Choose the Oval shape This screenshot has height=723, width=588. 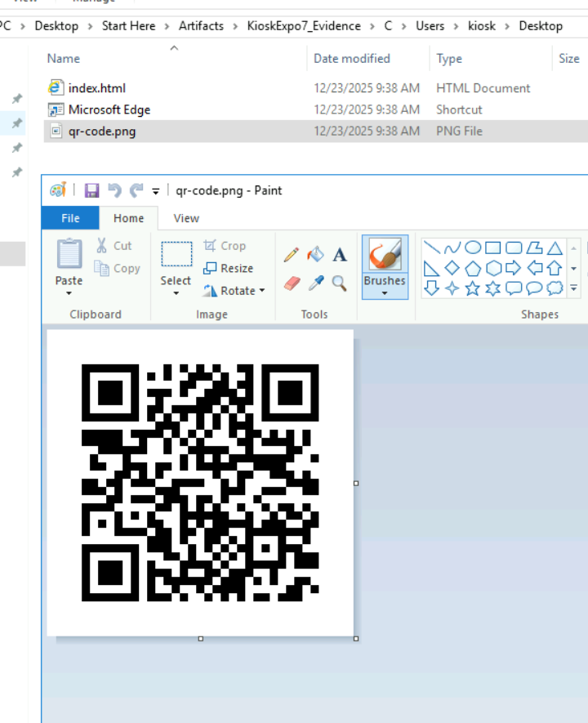473,248
